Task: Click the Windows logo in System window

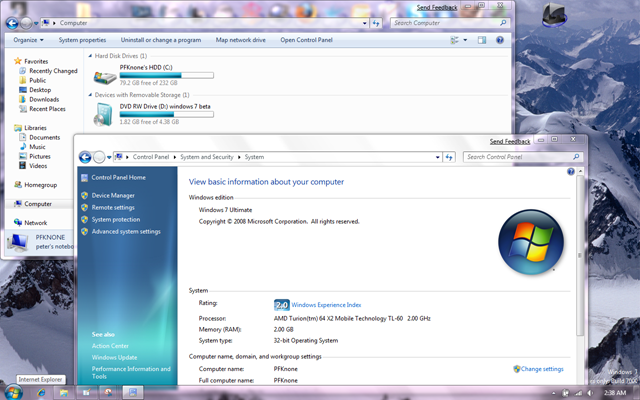Action: (x=531, y=242)
